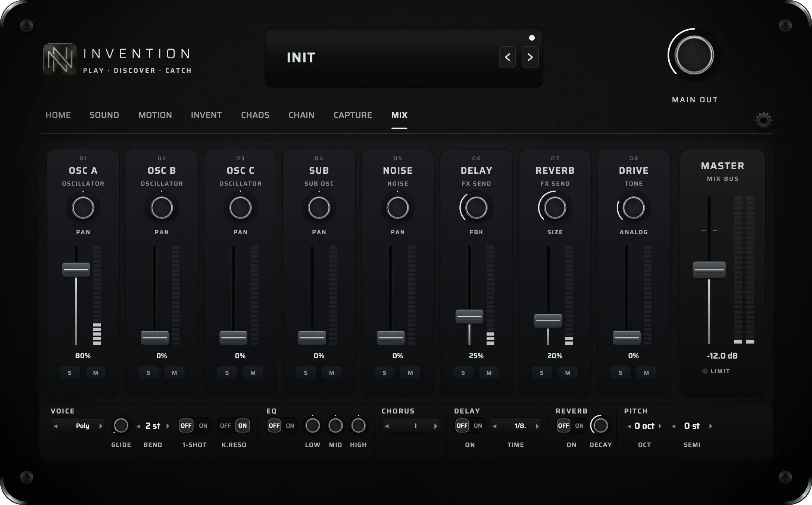Click the OSC A level fader
The width and height of the screenshot is (812, 505).
76,270
